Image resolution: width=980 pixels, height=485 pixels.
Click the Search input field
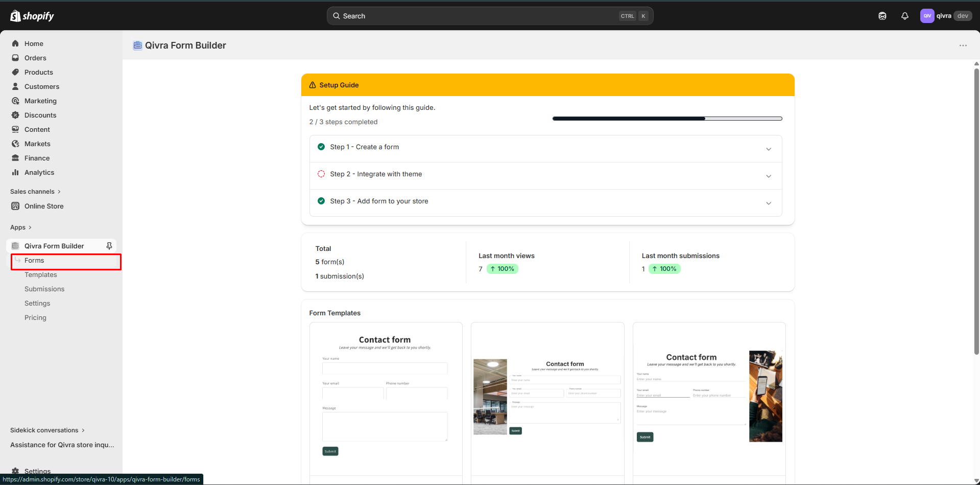[490, 16]
